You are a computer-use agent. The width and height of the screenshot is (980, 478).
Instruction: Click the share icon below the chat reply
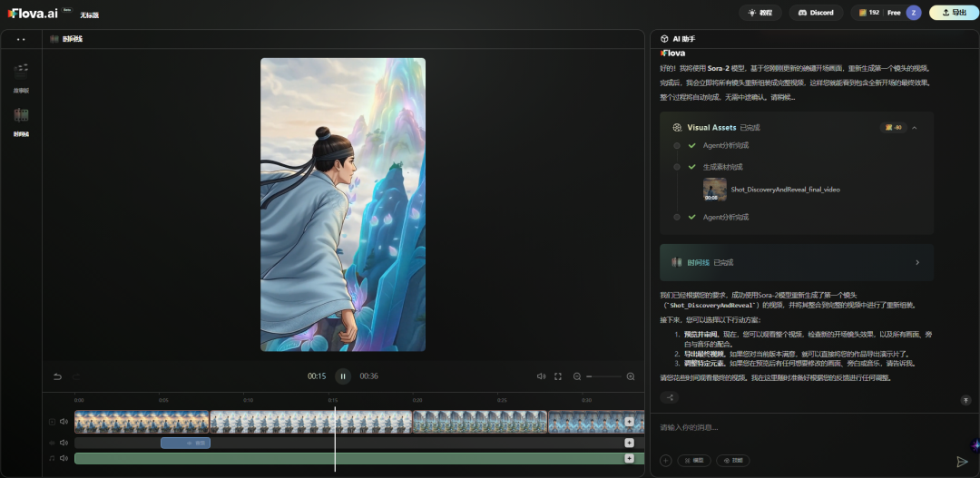pos(671,397)
